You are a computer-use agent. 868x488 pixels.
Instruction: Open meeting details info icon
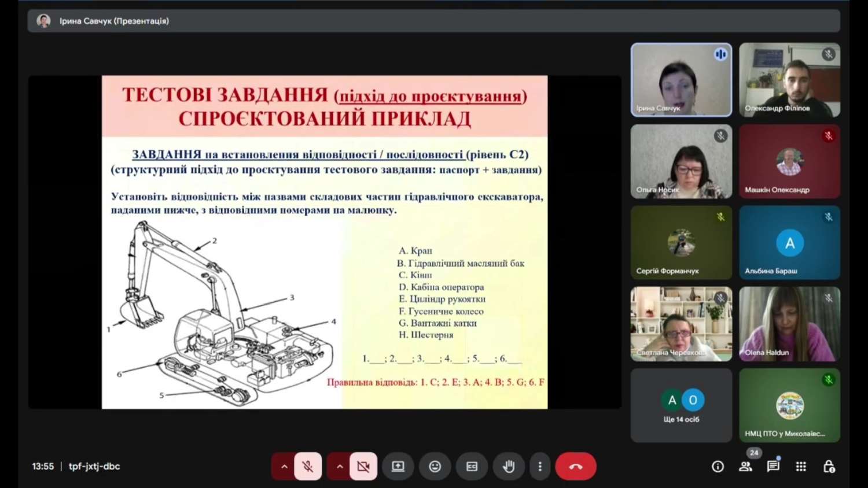pos(718,467)
